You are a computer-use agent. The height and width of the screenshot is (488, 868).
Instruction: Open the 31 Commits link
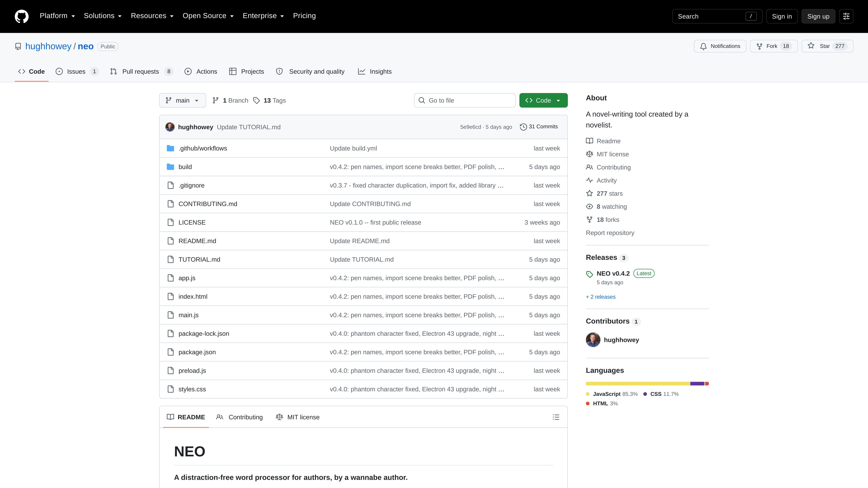(539, 127)
